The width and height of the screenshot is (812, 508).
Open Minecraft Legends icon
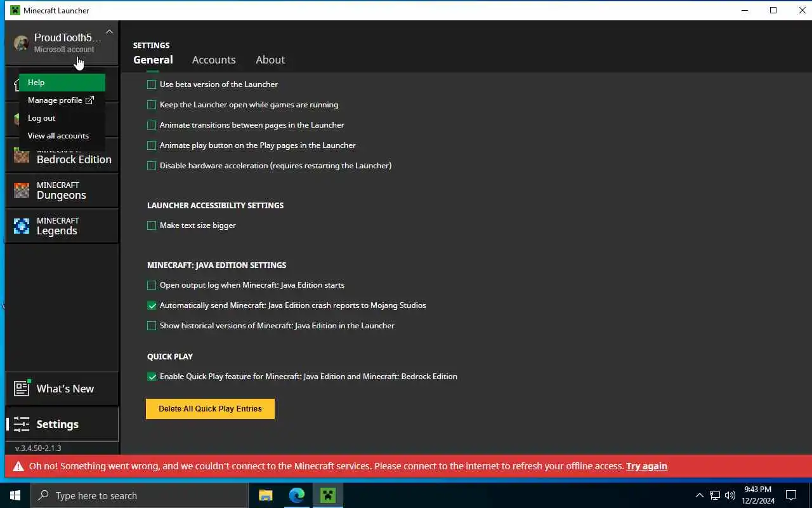coord(22,226)
